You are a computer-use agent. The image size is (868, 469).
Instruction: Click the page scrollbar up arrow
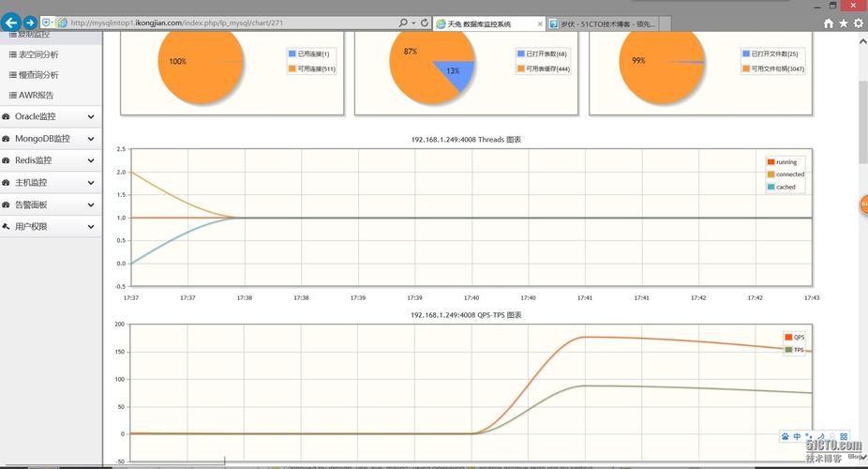point(862,41)
